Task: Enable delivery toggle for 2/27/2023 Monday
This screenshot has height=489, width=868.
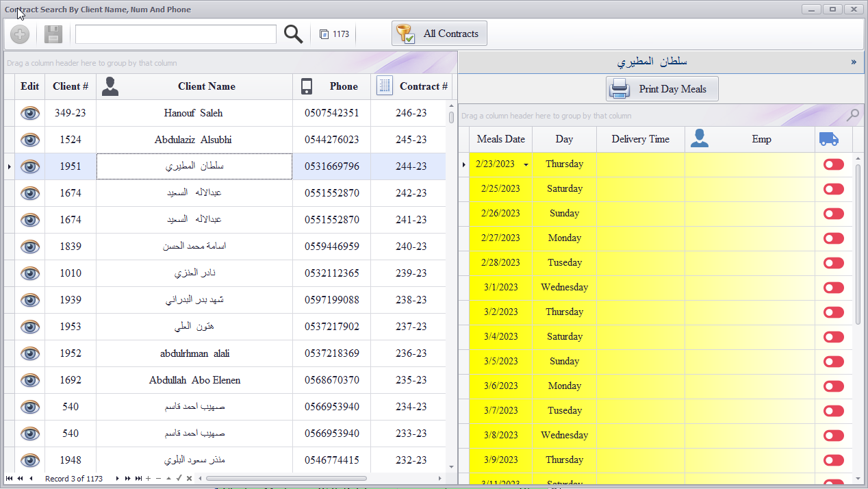Action: tap(833, 238)
